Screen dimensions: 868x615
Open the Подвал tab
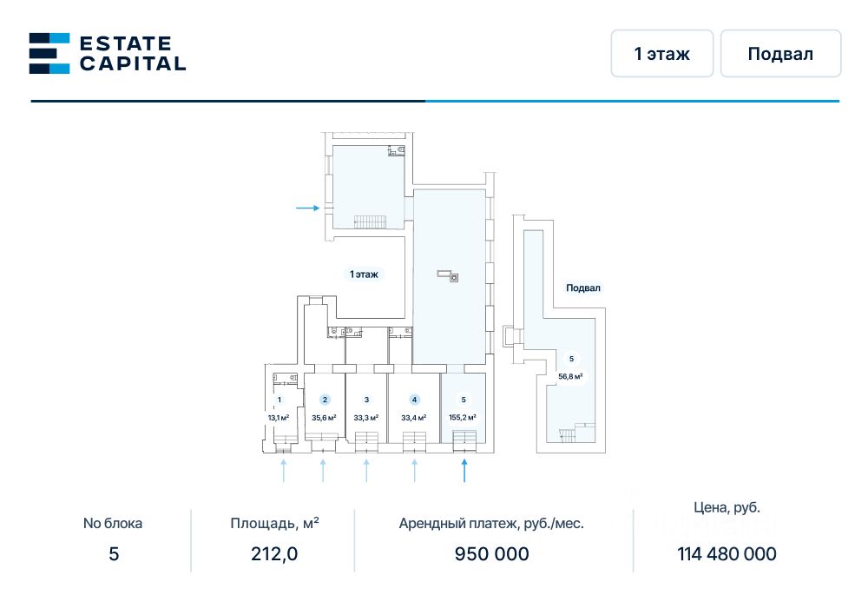point(780,54)
